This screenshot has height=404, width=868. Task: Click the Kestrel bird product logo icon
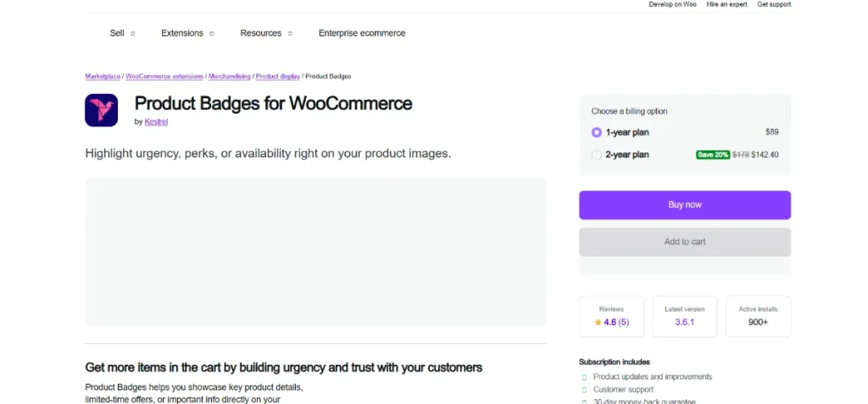pos(101,110)
